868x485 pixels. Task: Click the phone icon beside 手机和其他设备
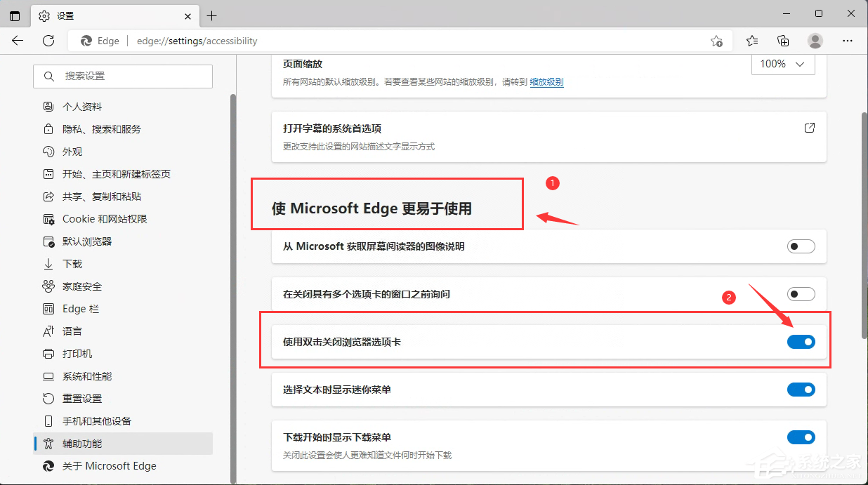coord(48,421)
